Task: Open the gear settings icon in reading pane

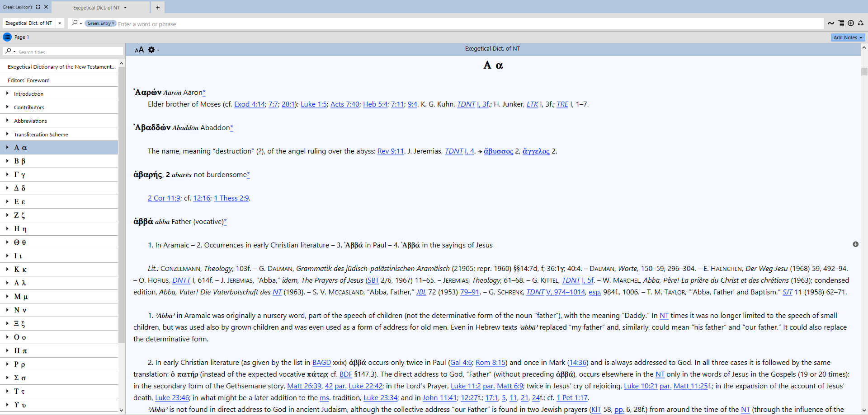Action: click(x=152, y=50)
